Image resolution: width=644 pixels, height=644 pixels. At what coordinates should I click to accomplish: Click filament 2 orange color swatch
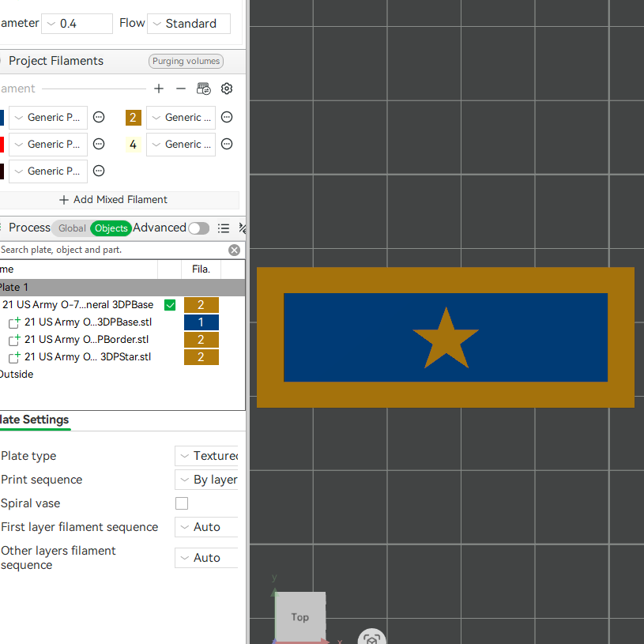pos(134,118)
